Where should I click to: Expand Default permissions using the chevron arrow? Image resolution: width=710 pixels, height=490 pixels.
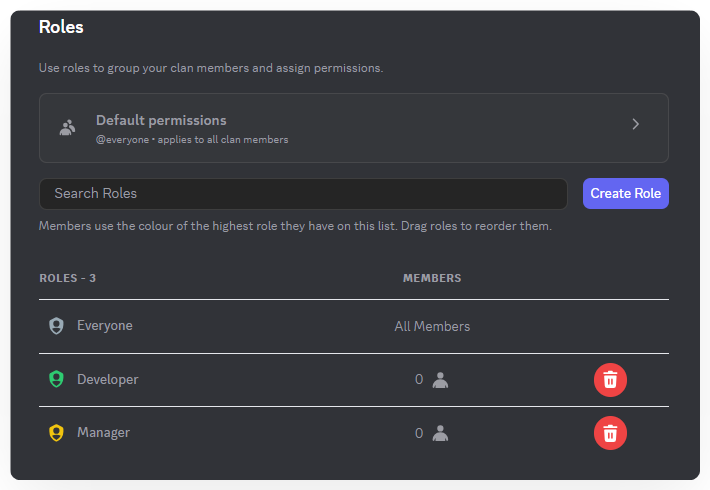pos(636,125)
